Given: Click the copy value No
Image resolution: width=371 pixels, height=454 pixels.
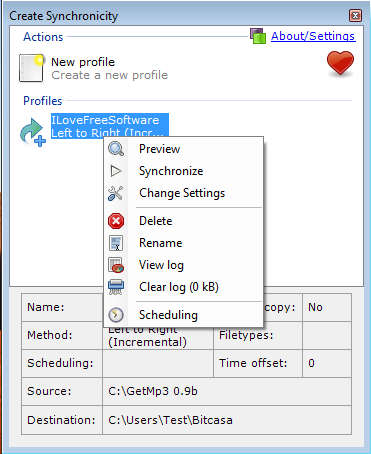Looking at the screenshot, I should click(x=315, y=307).
